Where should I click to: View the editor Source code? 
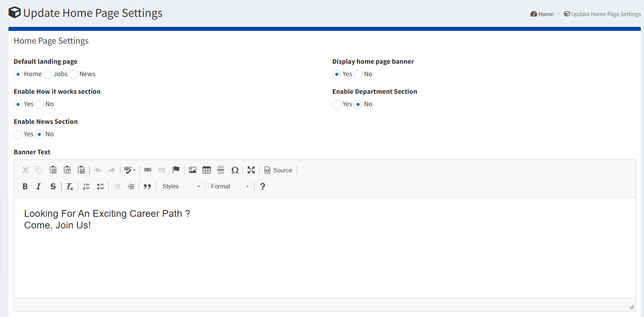coord(278,170)
